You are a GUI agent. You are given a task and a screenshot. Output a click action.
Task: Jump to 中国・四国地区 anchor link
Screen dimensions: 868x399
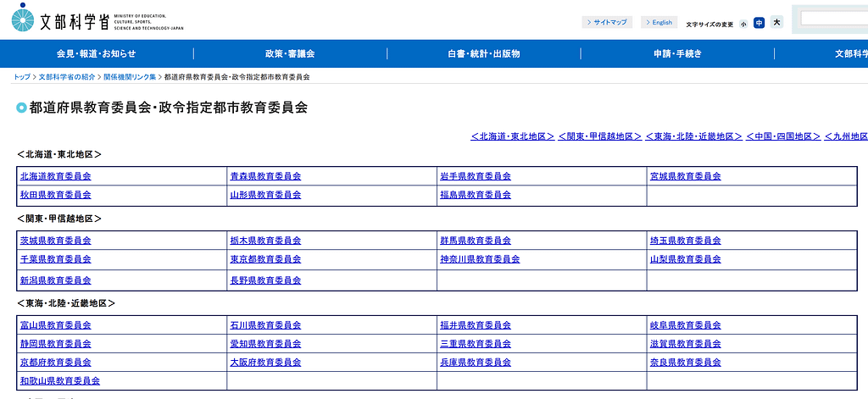[x=783, y=136]
